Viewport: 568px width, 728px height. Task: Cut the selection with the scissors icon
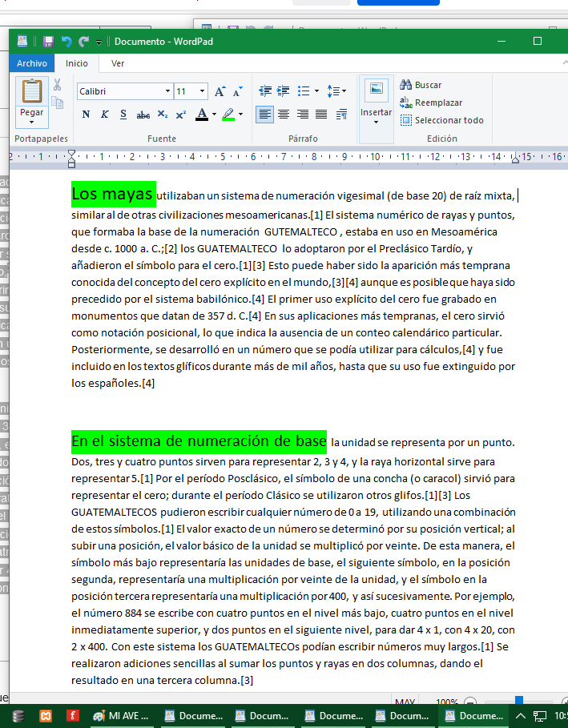[57, 85]
